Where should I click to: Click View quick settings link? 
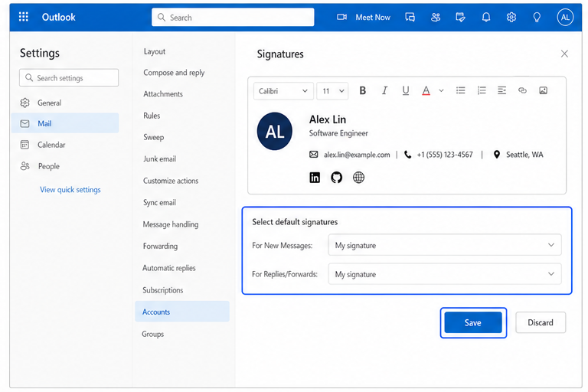coord(70,190)
